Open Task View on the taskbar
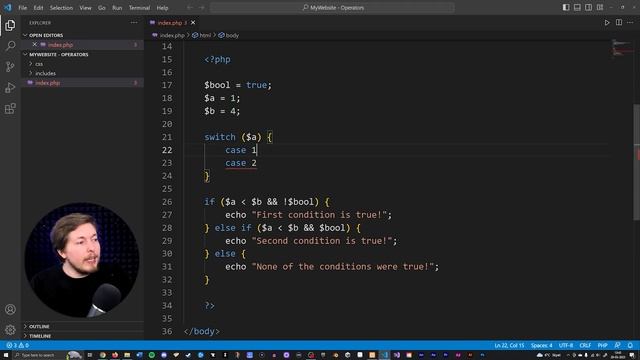The width and height of the screenshot is (640, 360). point(90,355)
